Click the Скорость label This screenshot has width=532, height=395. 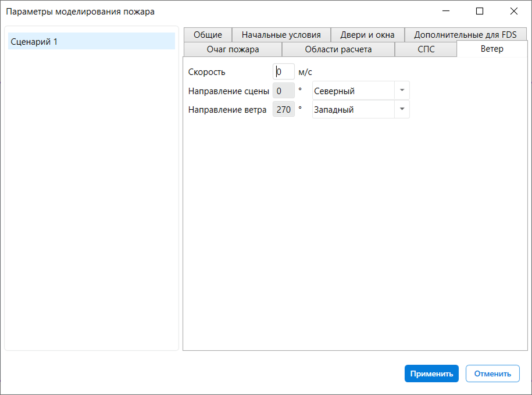(x=206, y=72)
